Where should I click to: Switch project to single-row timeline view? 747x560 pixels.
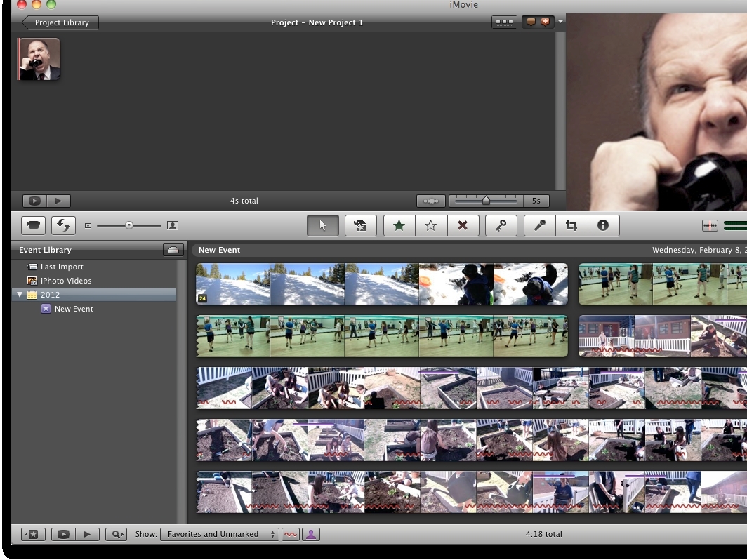(x=504, y=22)
